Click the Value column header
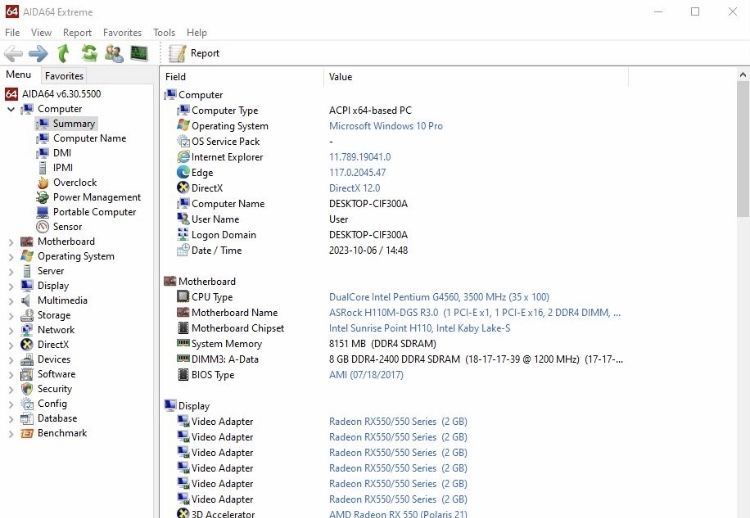 [x=476, y=77]
